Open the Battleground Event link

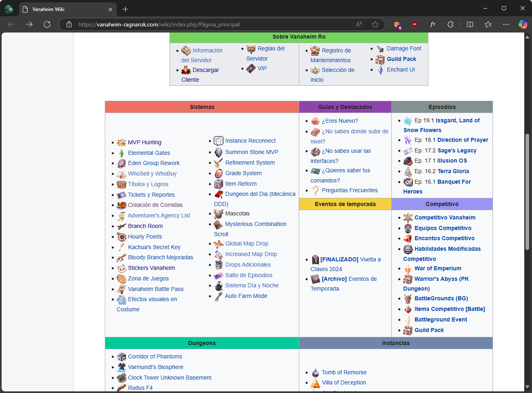coord(441,319)
